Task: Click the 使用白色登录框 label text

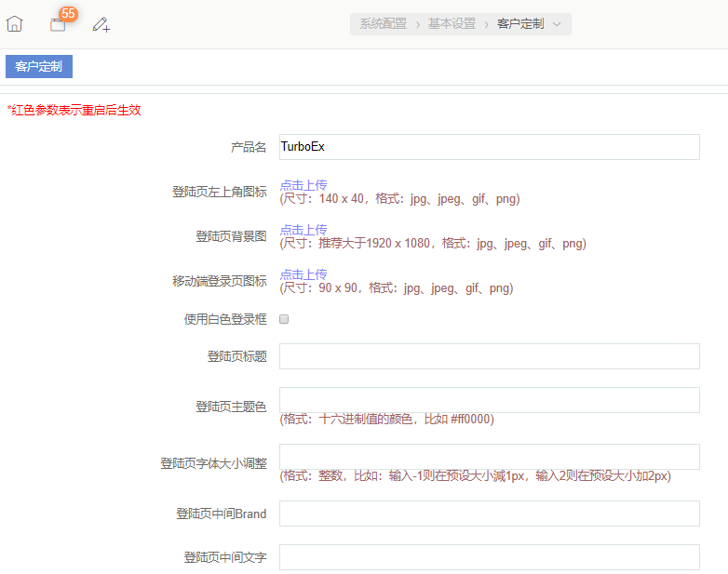Action: click(x=225, y=319)
